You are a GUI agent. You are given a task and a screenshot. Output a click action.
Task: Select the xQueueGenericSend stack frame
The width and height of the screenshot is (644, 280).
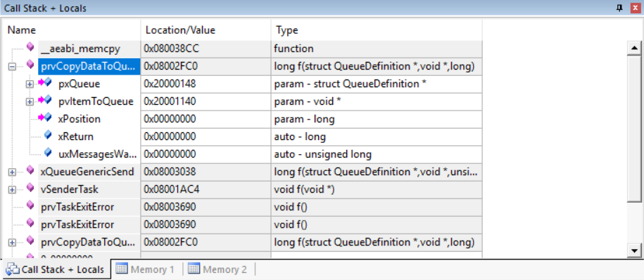point(87,172)
